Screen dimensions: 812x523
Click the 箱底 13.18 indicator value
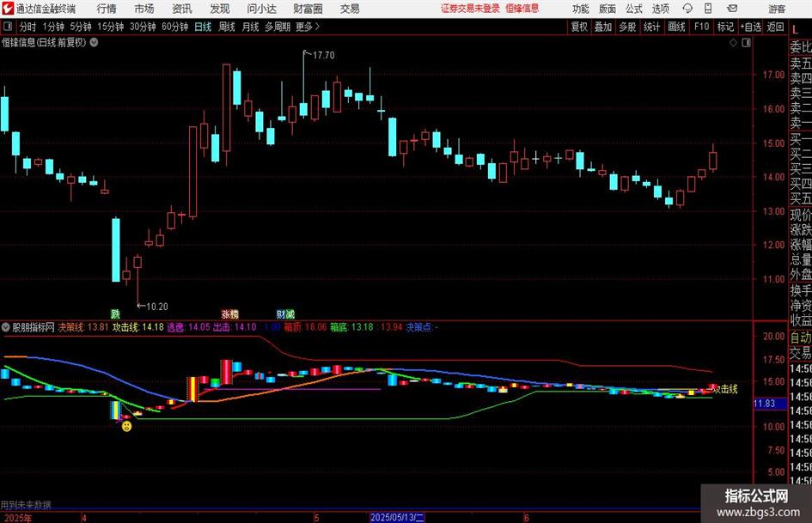pos(351,327)
